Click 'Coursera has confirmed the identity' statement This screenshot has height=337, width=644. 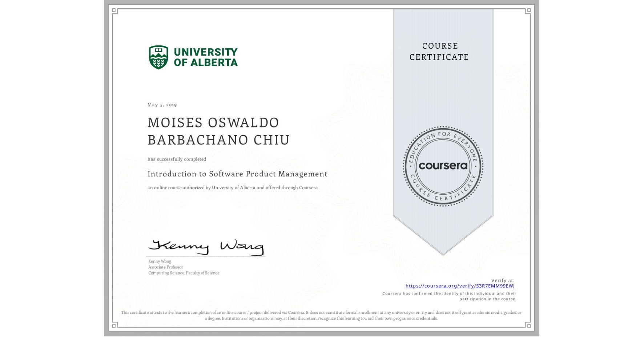[x=449, y=296]
